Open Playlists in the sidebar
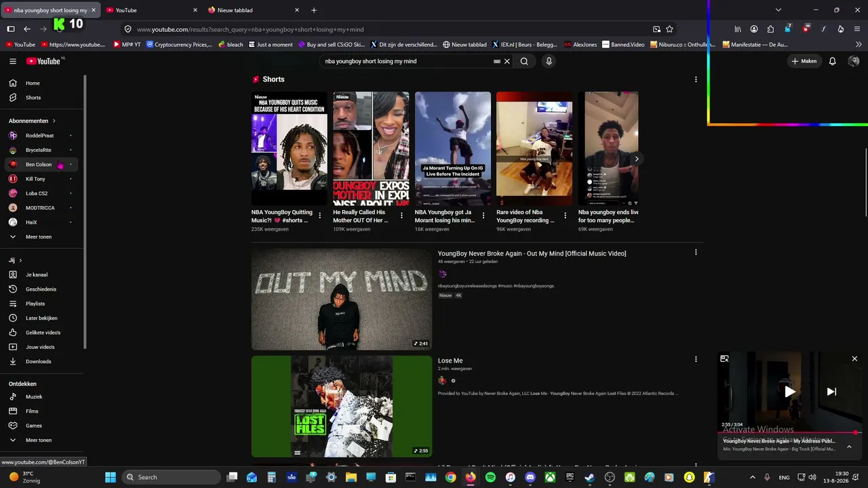This screenshot has height=488, width=868. point(42,304)
